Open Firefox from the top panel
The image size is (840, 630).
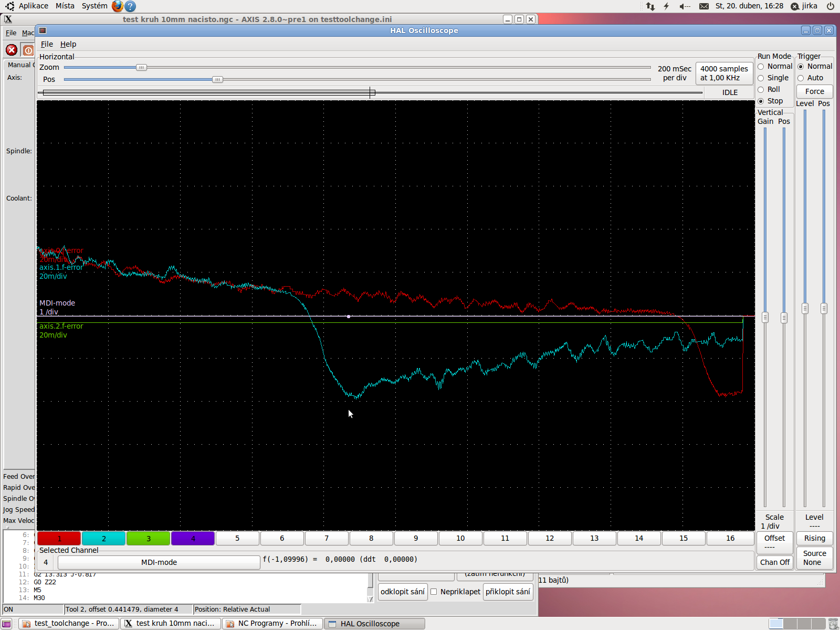(x=117, y=6)
